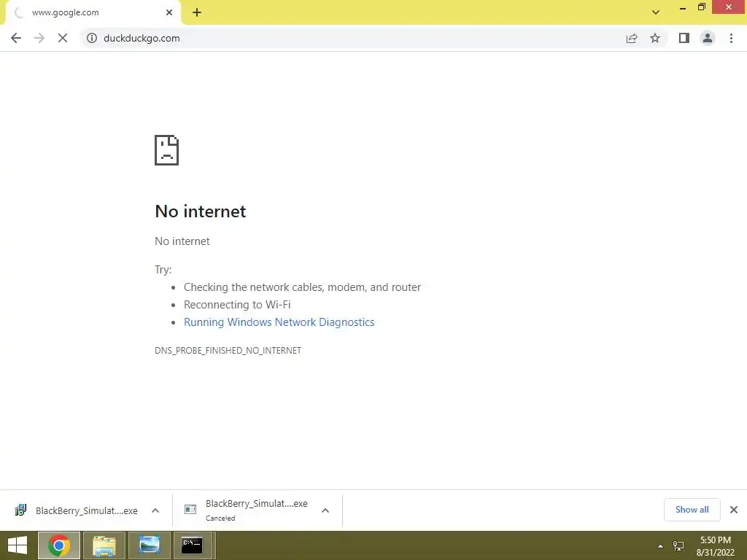Screen dimensions: 747x560
Task: Show hidden system tray icons
Action: [660, 546]
